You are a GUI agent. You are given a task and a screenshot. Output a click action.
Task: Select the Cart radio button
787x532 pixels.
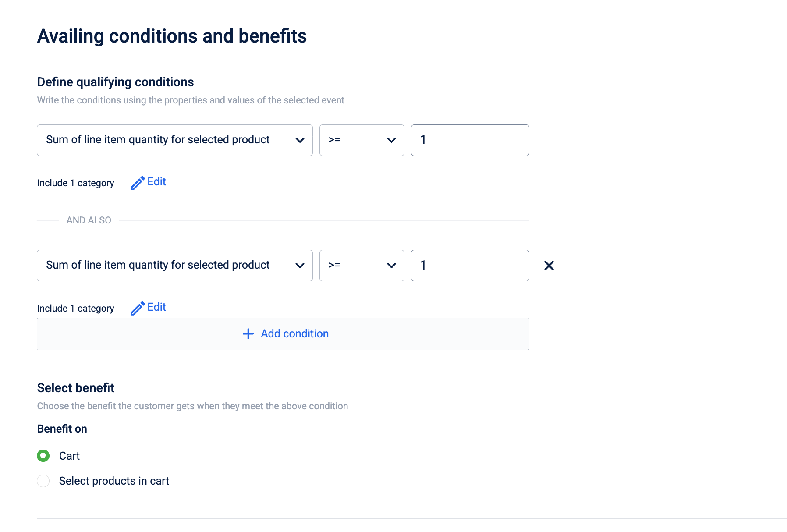point(43,456)
